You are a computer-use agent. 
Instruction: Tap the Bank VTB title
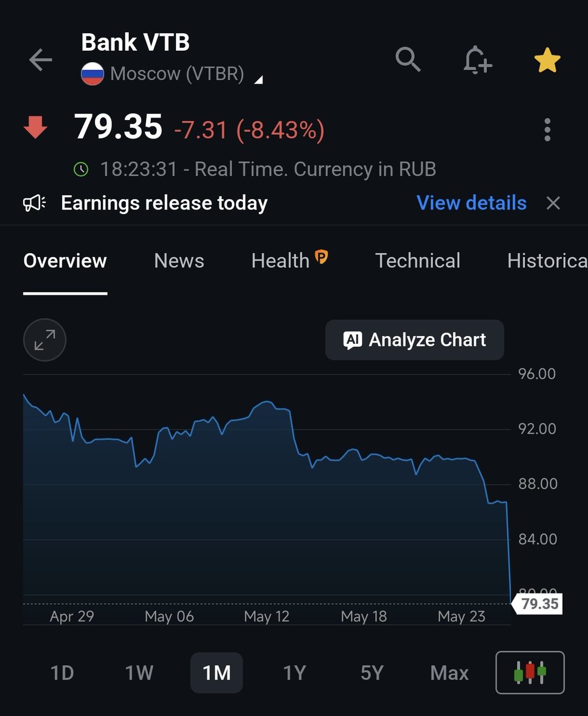coord(135,42)
